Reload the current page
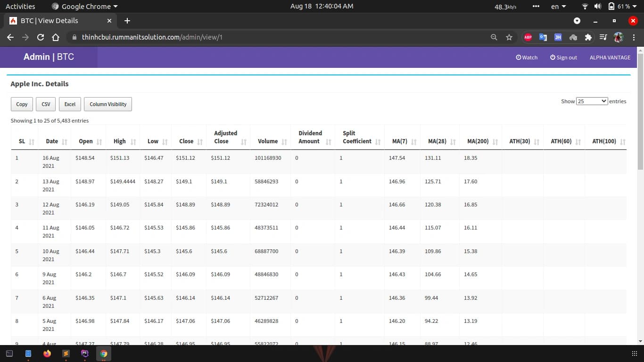 [41, 37]
